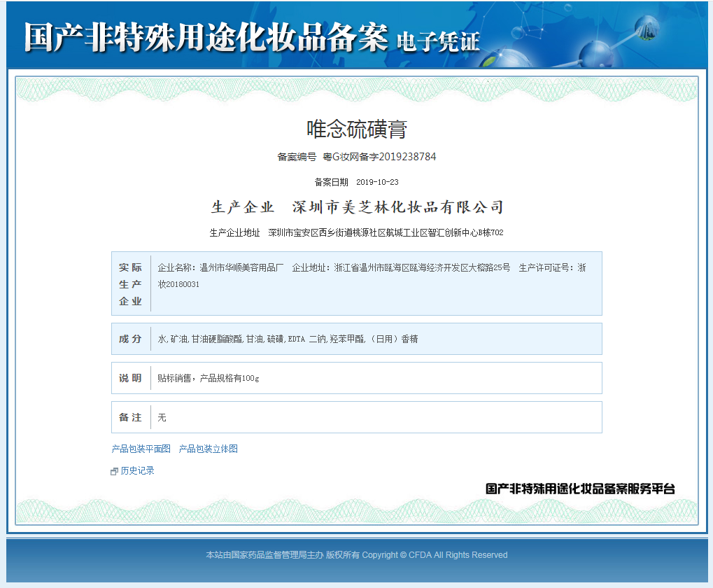
Task: Open the 产品包装立体图 link
Action: 209,449
